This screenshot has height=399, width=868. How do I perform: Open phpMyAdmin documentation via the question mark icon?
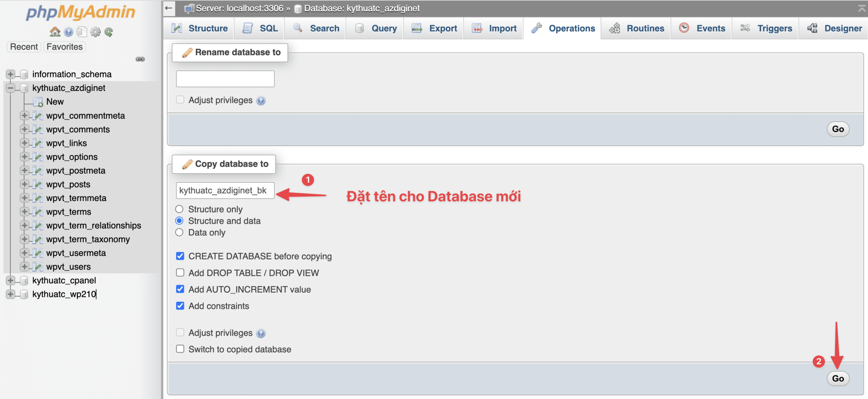coord(68,32)
